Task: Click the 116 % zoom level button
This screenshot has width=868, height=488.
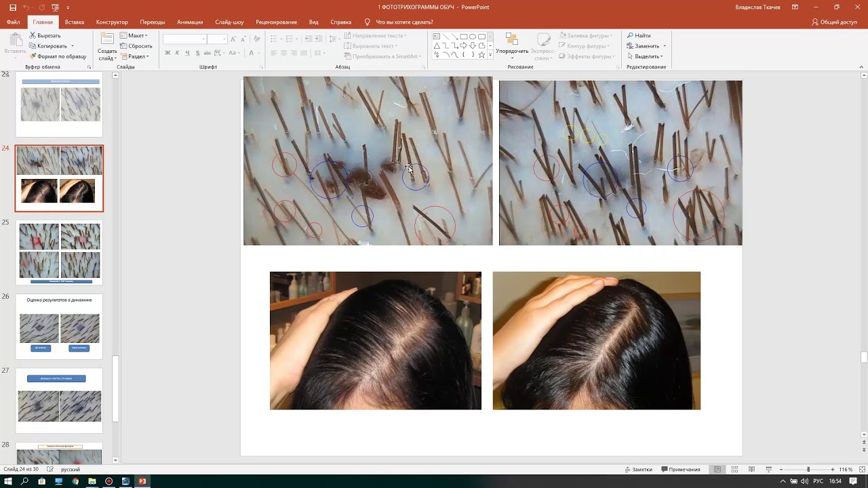Action: [846, 469]
